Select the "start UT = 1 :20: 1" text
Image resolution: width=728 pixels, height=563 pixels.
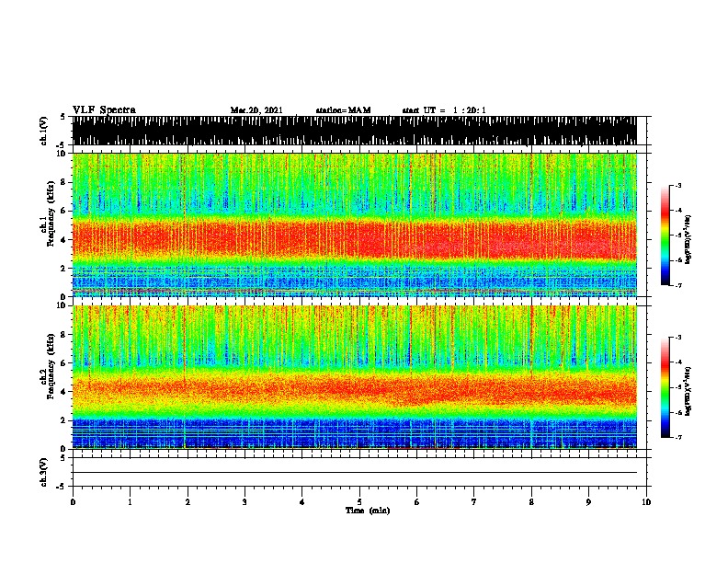pos(444,110)
